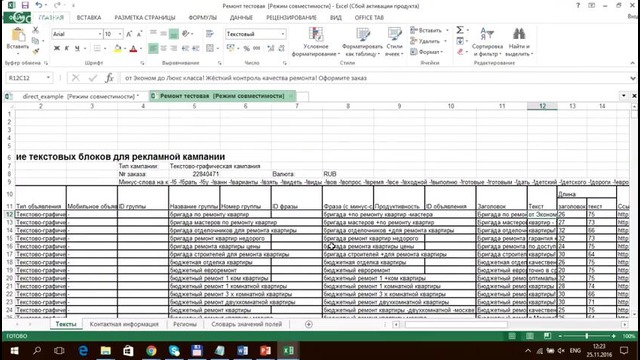Increase cell indent
Image resolution: width=640 pixels, height=360 pixels.
click(196, 49)
